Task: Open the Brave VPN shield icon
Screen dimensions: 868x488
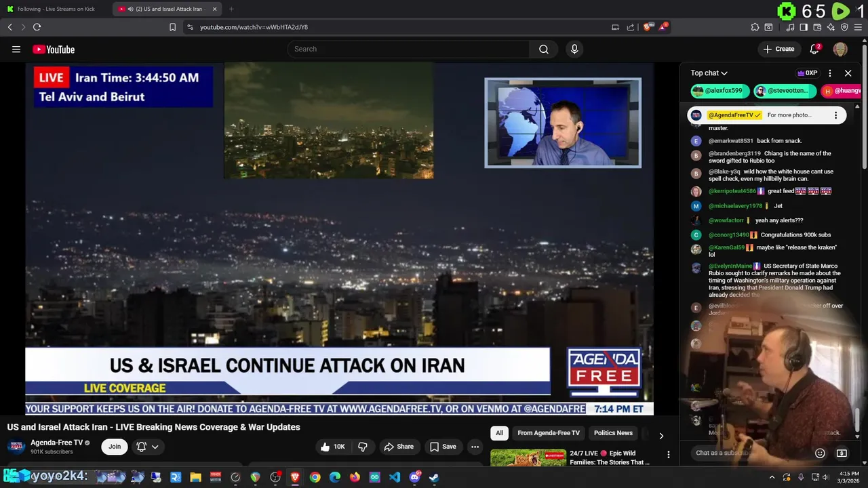Action: (844, 27)
